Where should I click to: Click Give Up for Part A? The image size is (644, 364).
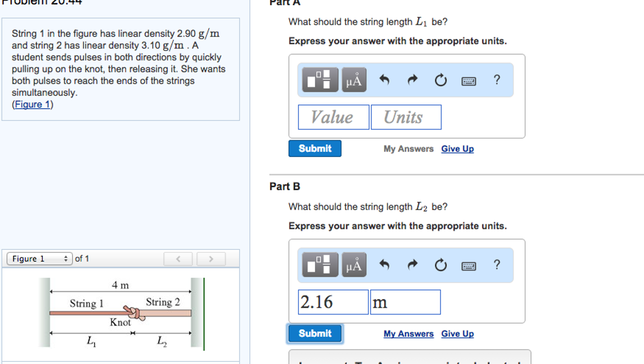click(x=457, y=148)
